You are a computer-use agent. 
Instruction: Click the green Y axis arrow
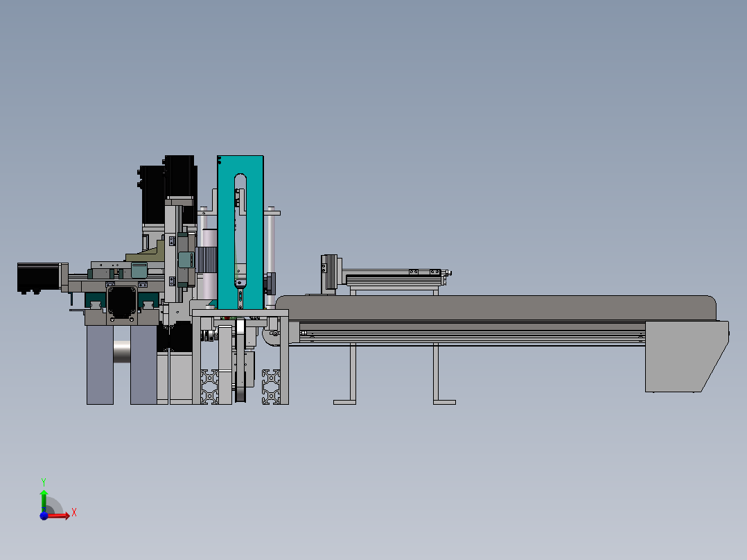coord(44,493)
